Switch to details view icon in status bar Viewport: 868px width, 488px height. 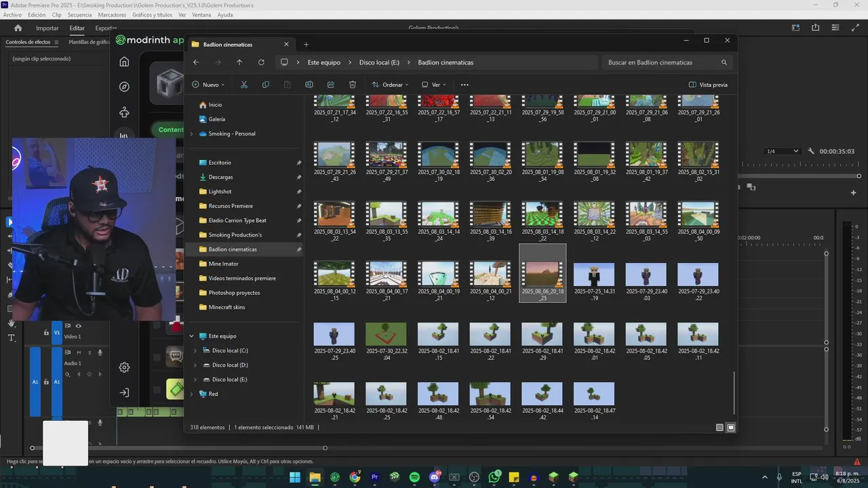point(719,428)
